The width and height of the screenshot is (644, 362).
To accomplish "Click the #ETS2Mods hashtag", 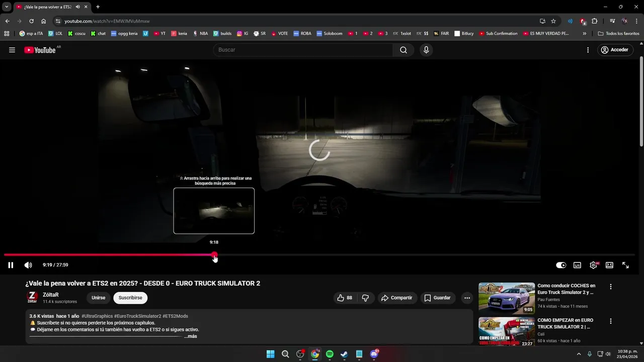I will click(x=175, y=316).
